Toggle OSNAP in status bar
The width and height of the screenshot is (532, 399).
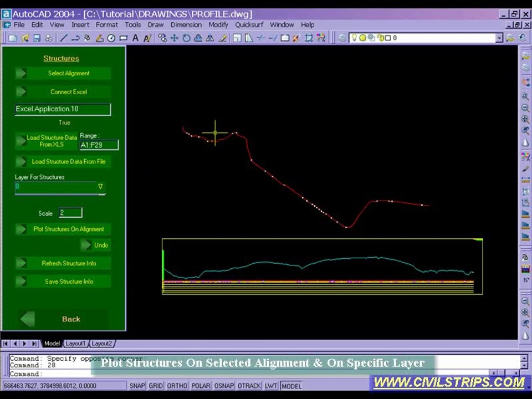pos(224,386)
